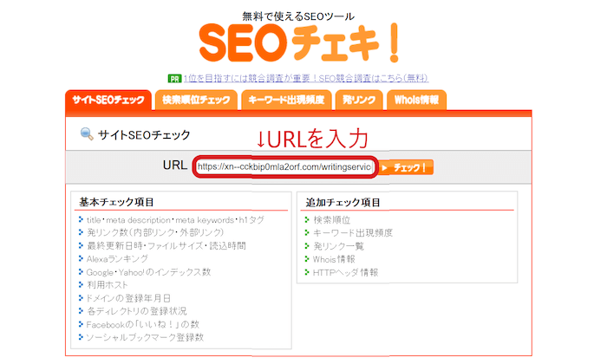Screen dimensions: 607x364
Task: Click the 無料で使えるSEOツール tagline
Action: coord(298,16)
